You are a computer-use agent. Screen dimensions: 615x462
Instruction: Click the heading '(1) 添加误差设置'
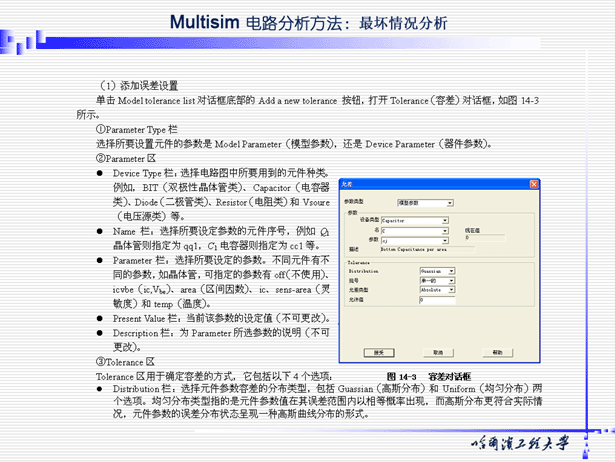[x=139, y=85]
